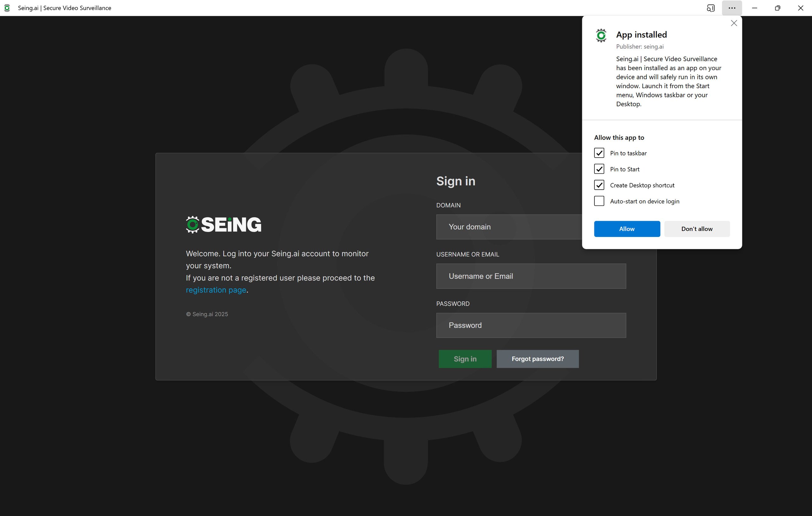Enable Auto-start on device login
Image resolution: width=812 pixels, height=516 pixels.
[599, 201]
